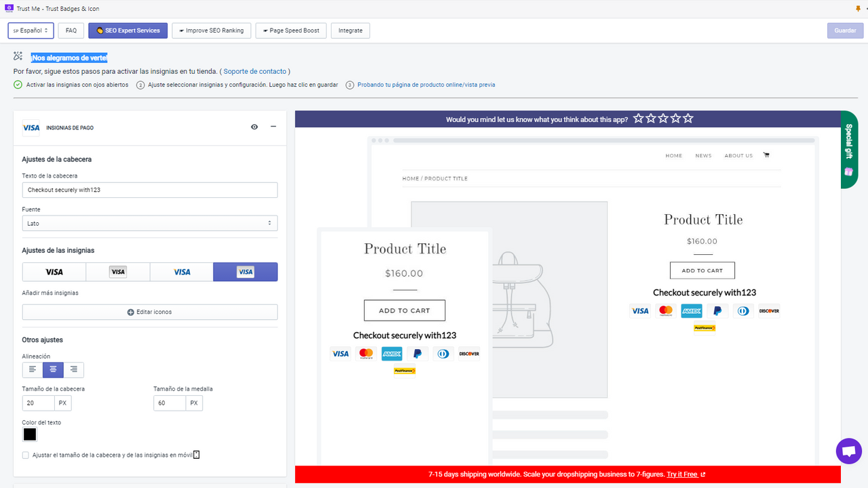The height and width of the screenshot is (488, 868).
Task: Open the chat support bubble
Action: click(848, 451)
